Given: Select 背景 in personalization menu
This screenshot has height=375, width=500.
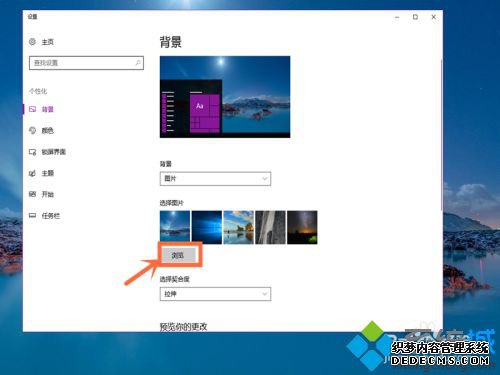Looking at the screenshot, I should pyautogui.click(x=47, y=109).
